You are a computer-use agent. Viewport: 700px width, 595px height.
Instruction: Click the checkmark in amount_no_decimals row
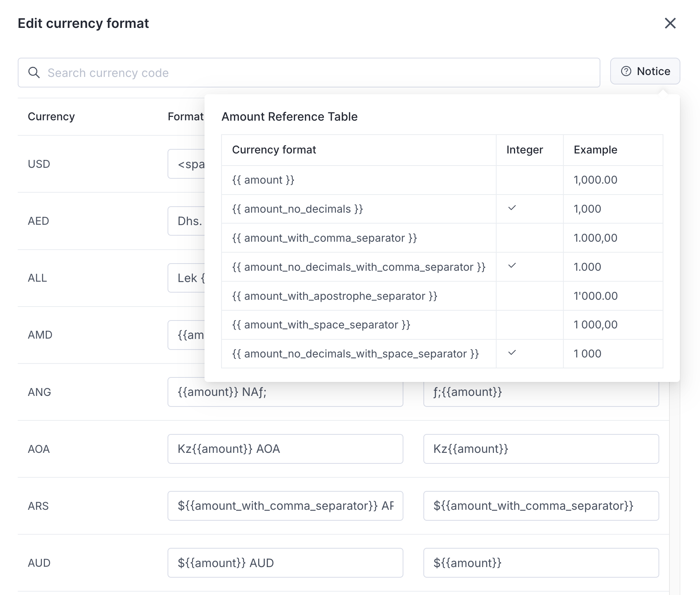pyautogui.click(x=512, y=208)
